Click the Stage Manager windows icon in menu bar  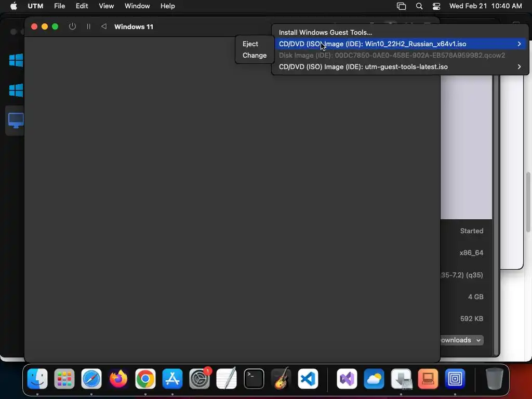point(402,6)
